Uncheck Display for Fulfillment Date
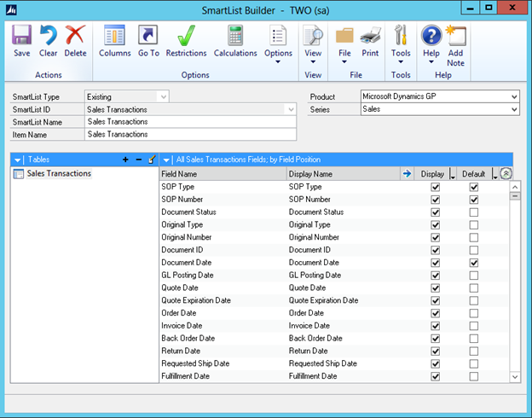 click(x=435, y=376)
